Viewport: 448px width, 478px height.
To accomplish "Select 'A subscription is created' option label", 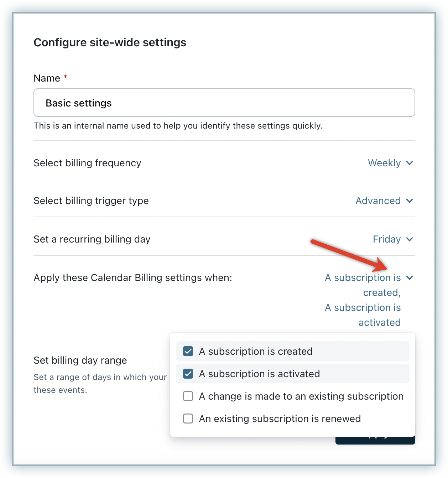I will click(x=256, y=351).
